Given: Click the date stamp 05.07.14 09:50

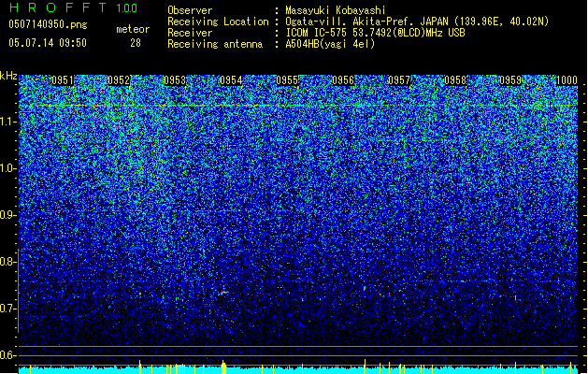Looking at the screenshot, I should click(x=48, y=43).
